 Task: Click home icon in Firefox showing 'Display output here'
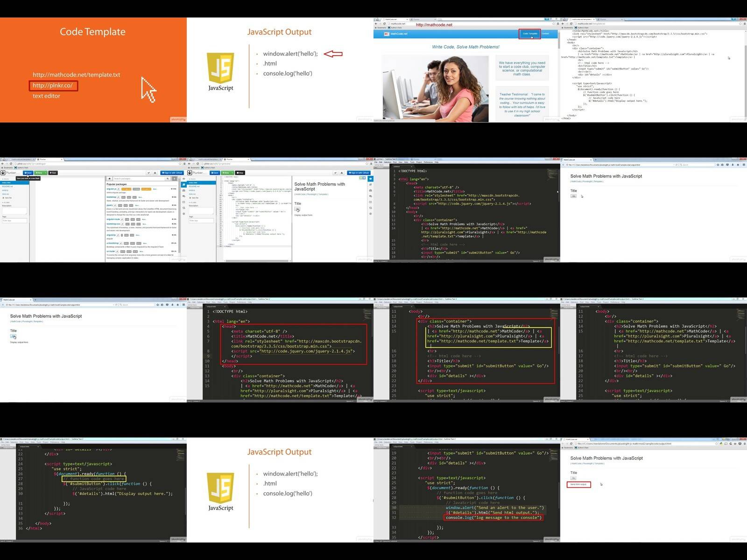tap(177, 305)
